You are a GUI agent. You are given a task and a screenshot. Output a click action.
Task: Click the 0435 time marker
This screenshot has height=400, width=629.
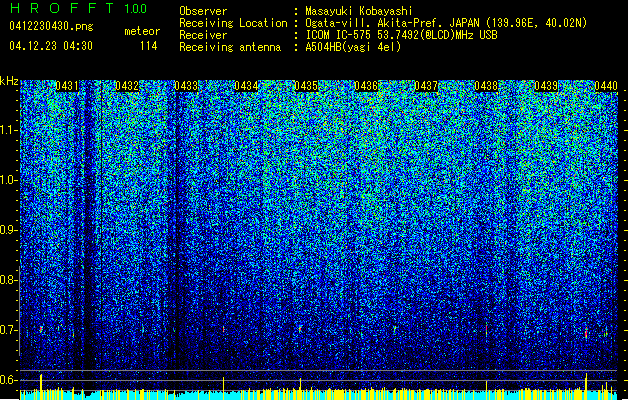306,86
